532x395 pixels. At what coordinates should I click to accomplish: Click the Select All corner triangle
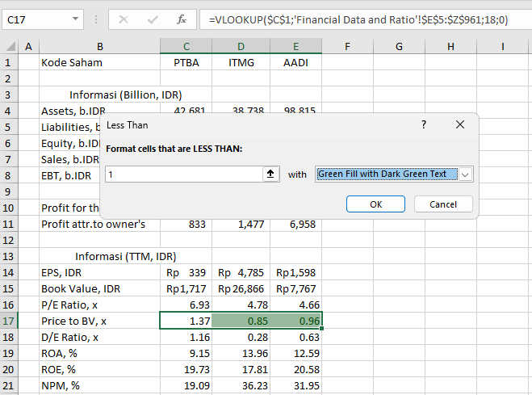8,46
